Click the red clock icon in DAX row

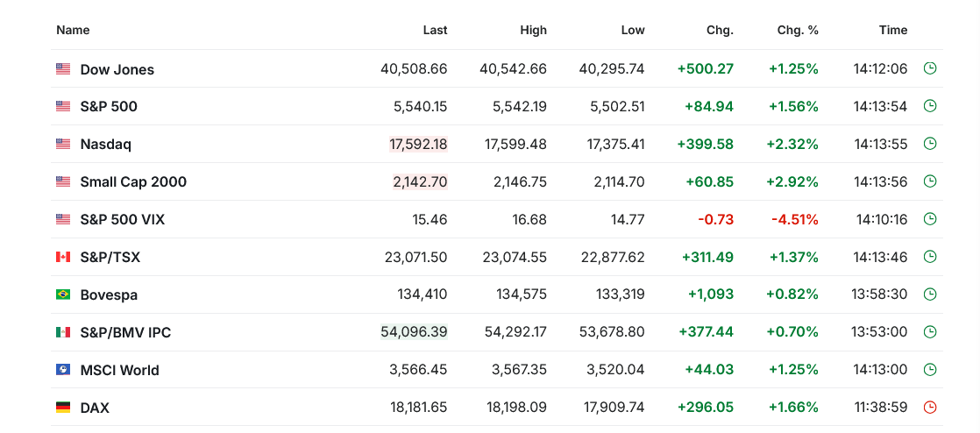click(x=930, y=407)
